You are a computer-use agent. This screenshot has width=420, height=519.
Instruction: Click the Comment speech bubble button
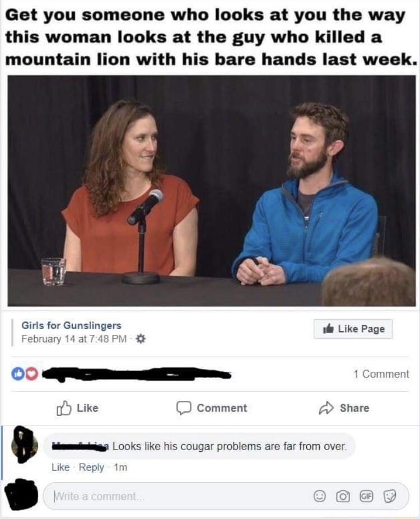coord(212,408)
